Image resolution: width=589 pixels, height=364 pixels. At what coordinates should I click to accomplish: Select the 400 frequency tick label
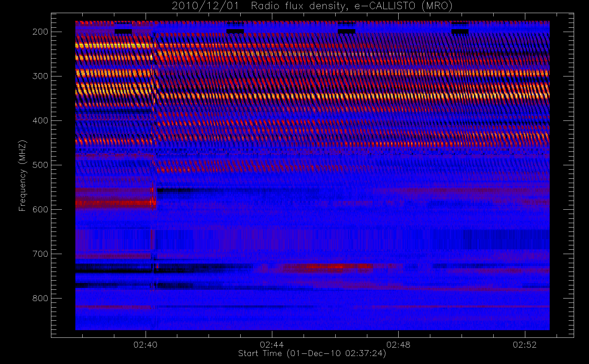pos(40,120)
